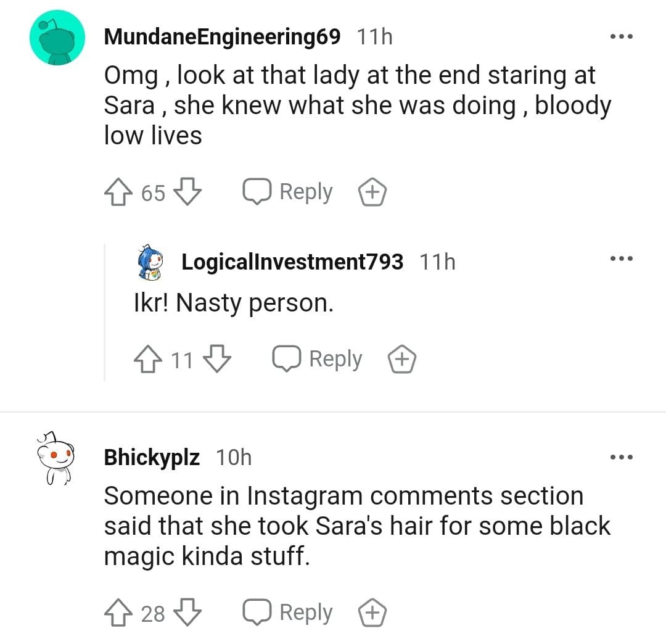Reply to LogicalInvestment793's comment
The width and height of the screenshot is (666, 644).
(317, 359)
